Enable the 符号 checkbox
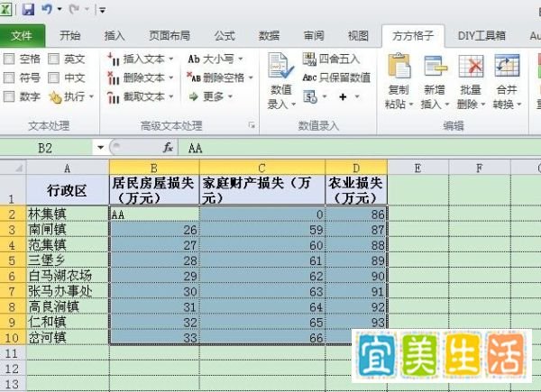This screenshot has height=392, width=541. (x=9, y=77)
